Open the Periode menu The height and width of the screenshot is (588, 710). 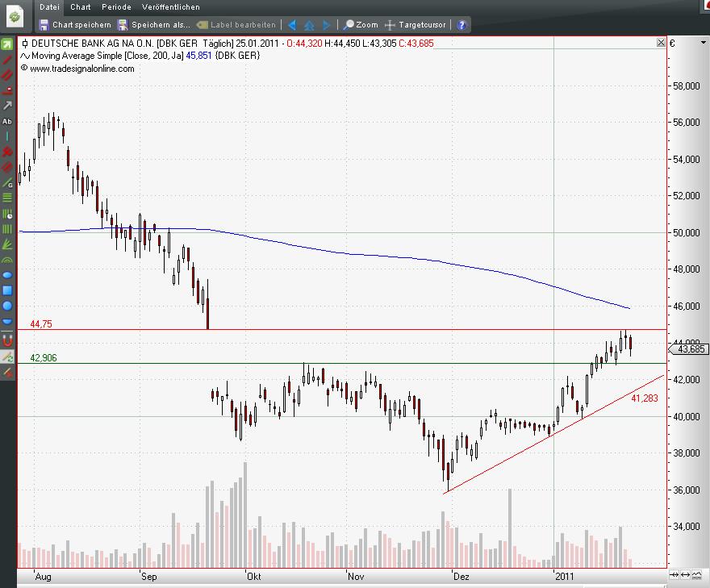click(115, 6)
